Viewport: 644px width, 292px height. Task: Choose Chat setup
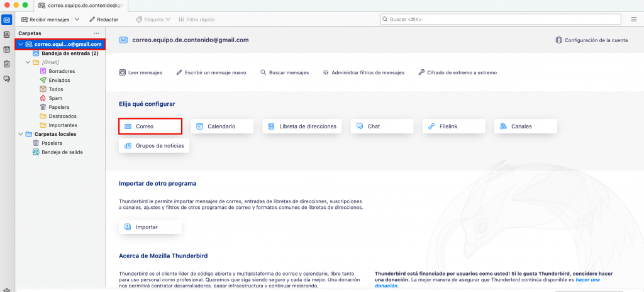(382, 126)
